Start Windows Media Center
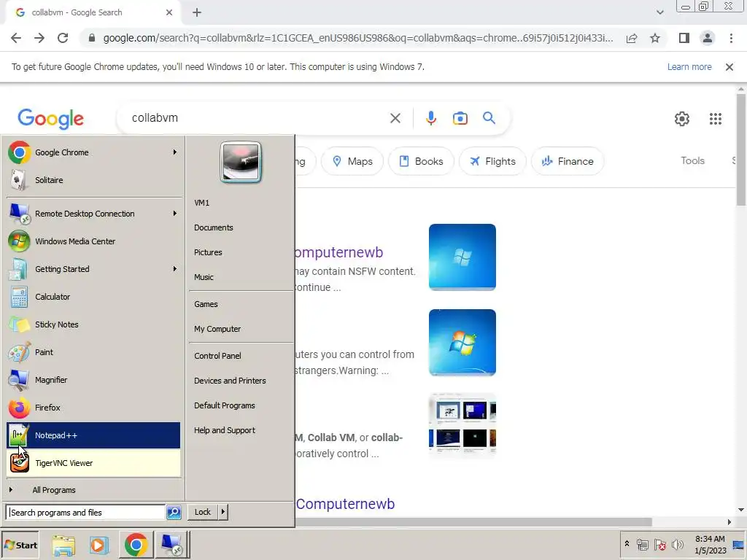Viewport: 747px width, 560px height. pyautogui.click(x=93, y=241)
